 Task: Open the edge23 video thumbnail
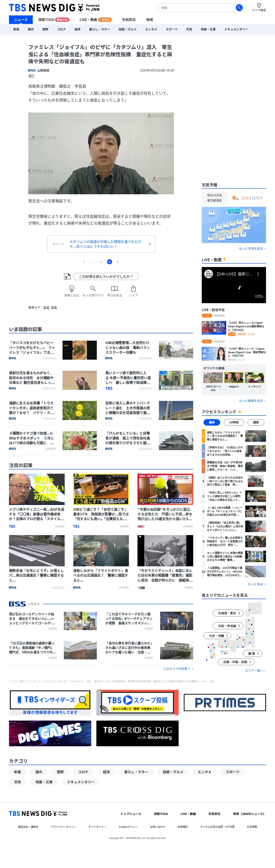pos(234,378)
